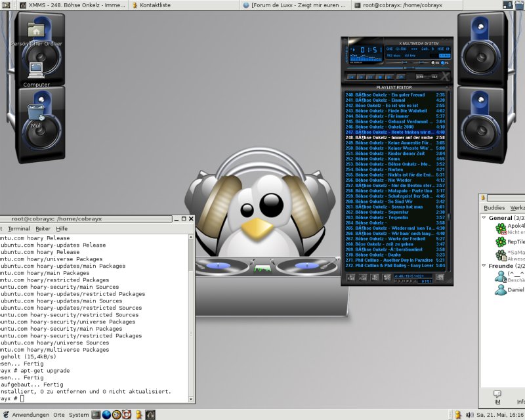The width and height of the screenshot is (525, 420).
Task: Click the XMMS eject button
Action: pyautogui.click(x=401, y=77)
